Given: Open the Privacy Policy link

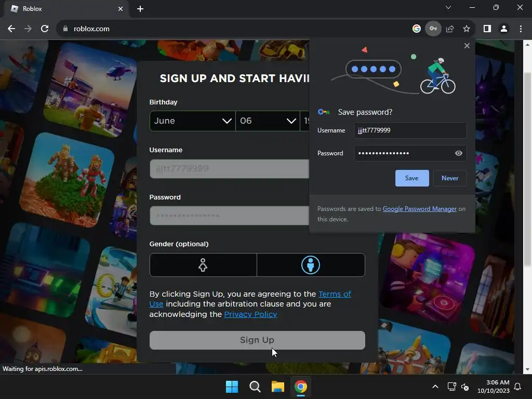Looking at the screenshot, I should click(250, 314).
